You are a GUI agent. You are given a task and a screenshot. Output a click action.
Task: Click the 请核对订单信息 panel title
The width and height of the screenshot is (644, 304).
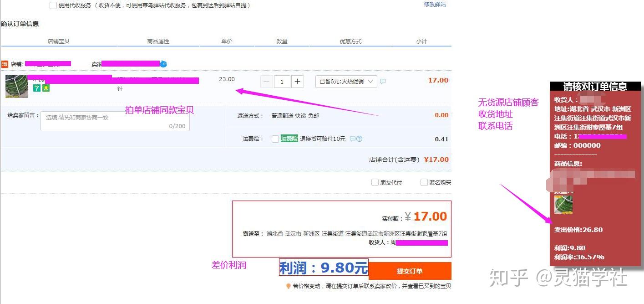[x=595, y=87]
